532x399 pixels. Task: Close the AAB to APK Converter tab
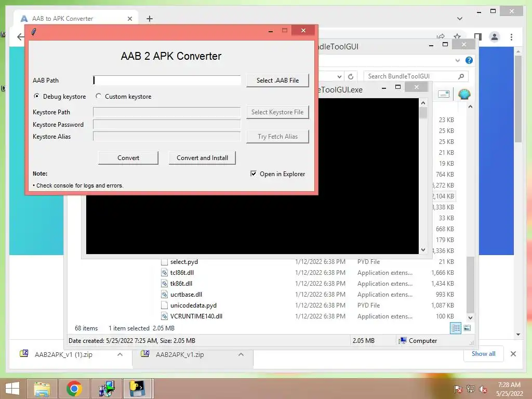pos(129,19)
